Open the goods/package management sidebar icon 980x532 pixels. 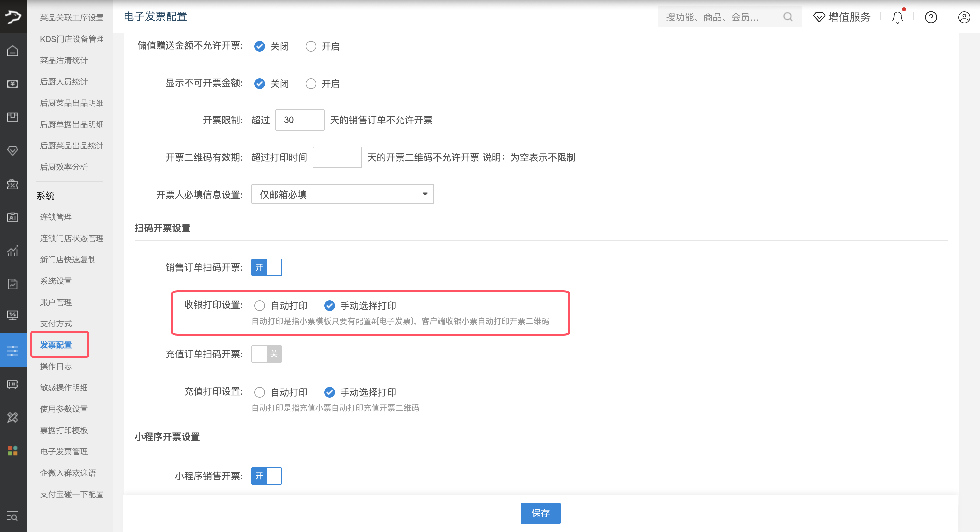[x=13, y=117]
